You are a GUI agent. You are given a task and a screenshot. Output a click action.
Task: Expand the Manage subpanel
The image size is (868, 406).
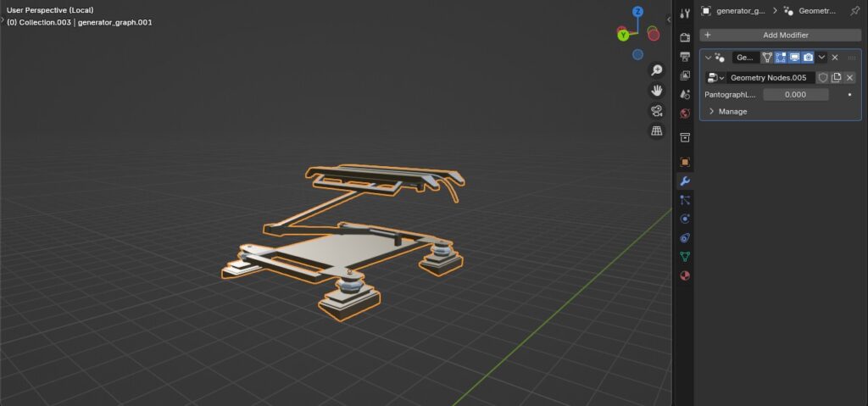tap(712, 112)
